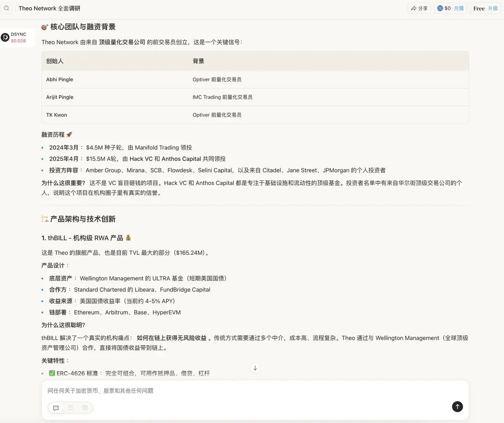Click the 融资历程 subheading

[x=57, y=135]
